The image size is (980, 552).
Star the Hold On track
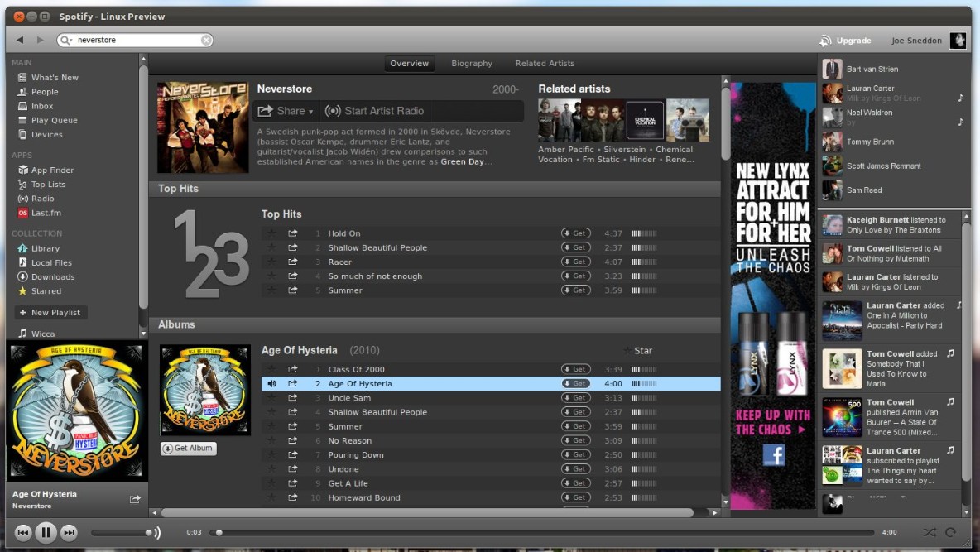coord(271,233)
